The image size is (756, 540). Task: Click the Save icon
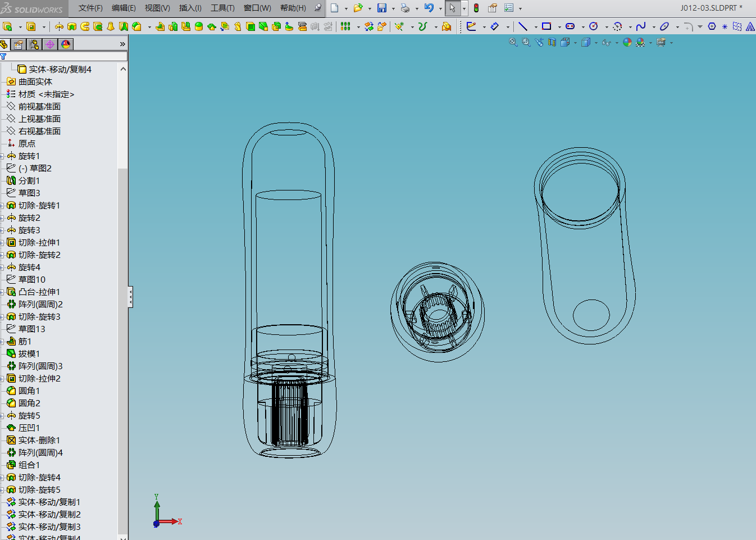point(382,8)
